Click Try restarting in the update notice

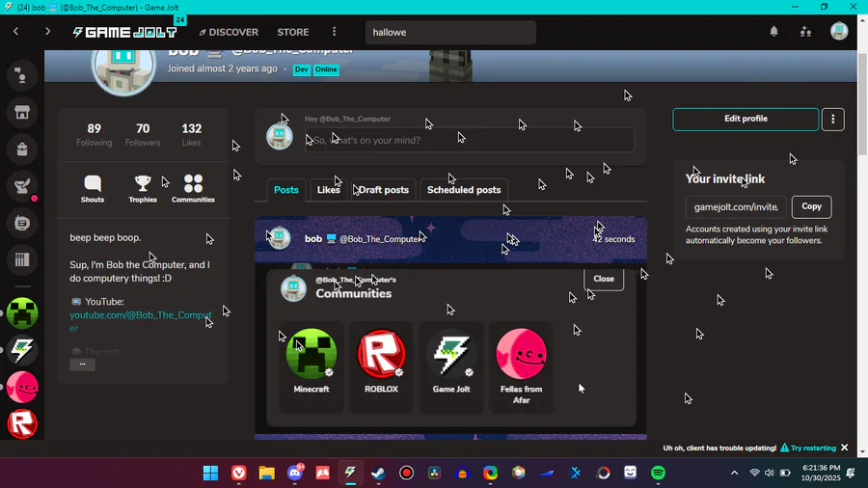pos(813,447)
